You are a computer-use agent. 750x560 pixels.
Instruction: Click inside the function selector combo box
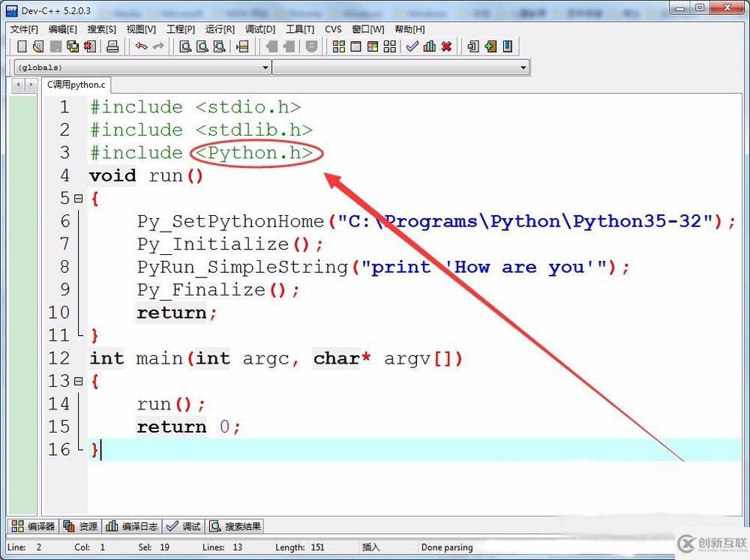401,67
